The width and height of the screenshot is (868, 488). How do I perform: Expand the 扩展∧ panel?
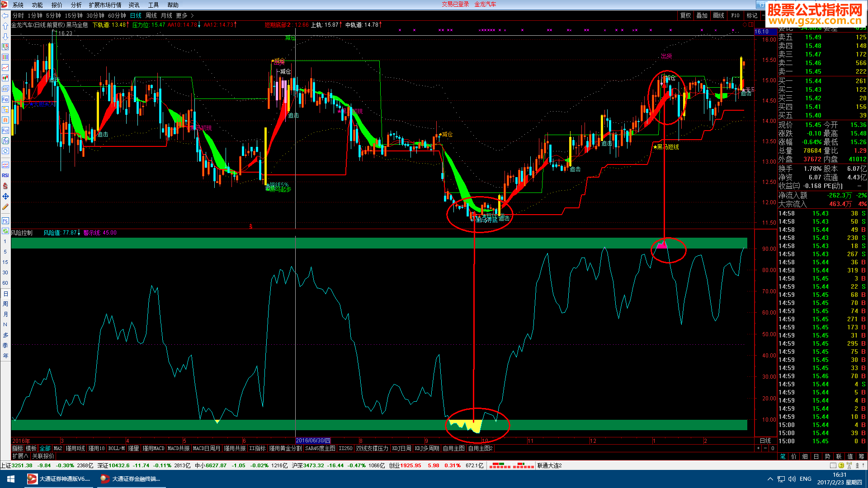coord(20,456)
